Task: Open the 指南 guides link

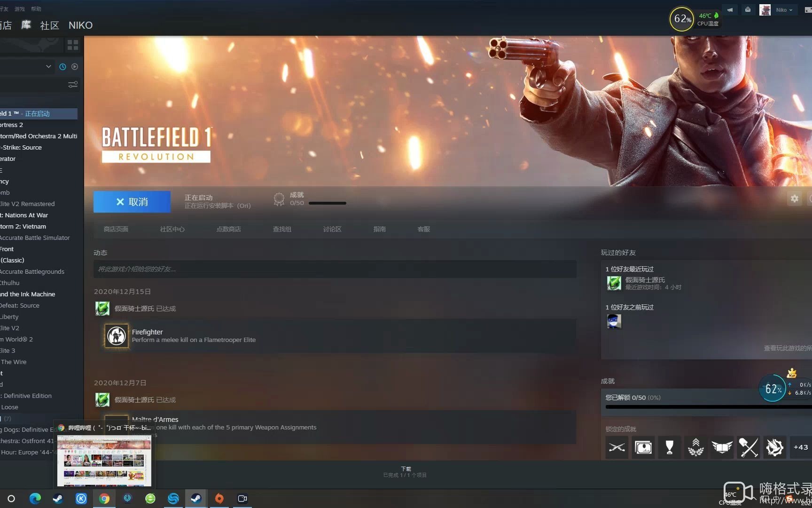Action: (379, 229)
